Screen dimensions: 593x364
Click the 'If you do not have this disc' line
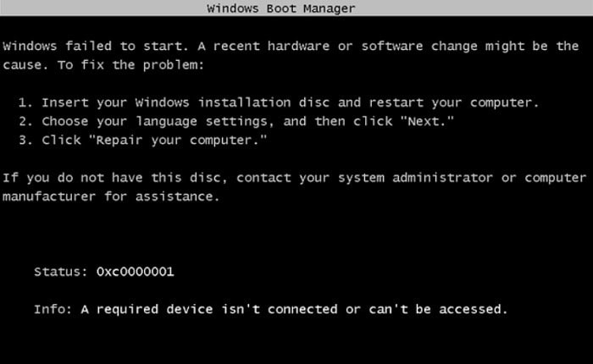[x=295, y=178]
